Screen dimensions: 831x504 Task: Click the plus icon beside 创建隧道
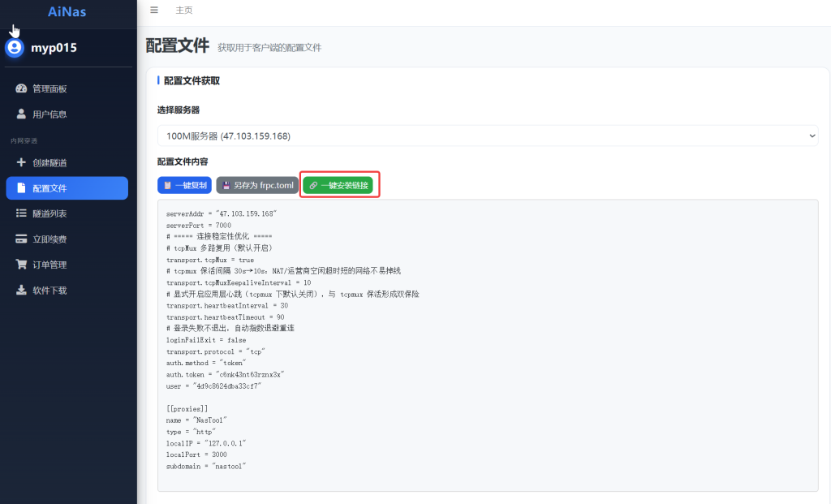[21, 162]
